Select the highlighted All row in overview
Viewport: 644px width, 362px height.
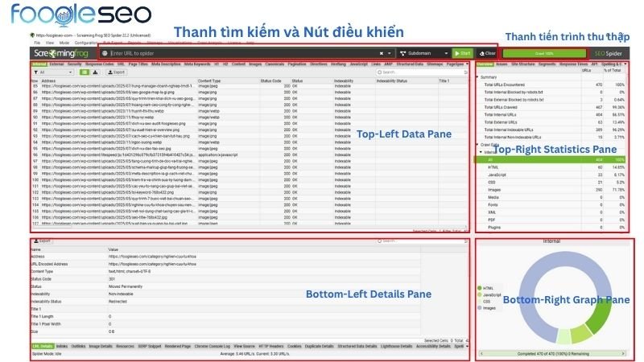tap(551, 159)
